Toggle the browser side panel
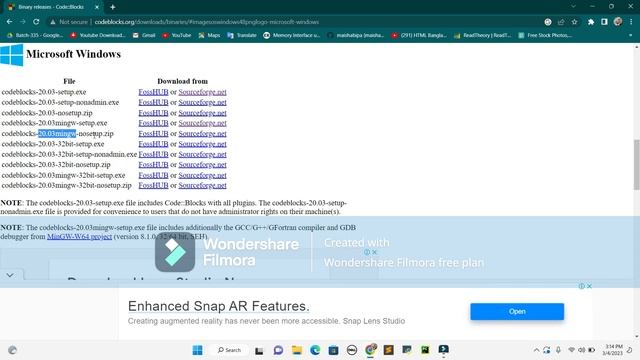This screenshot has height=360, width=640. (x=604, y=22)
